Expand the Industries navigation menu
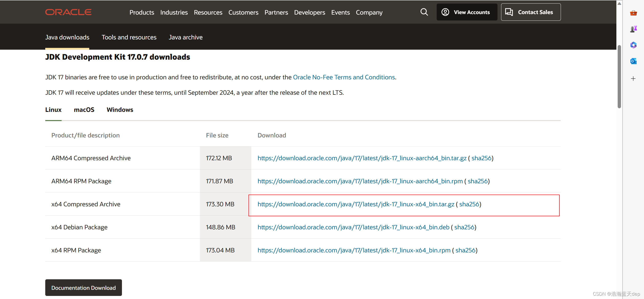The height and width of the screenshot is (299, 644). click(x=174, y=12)
